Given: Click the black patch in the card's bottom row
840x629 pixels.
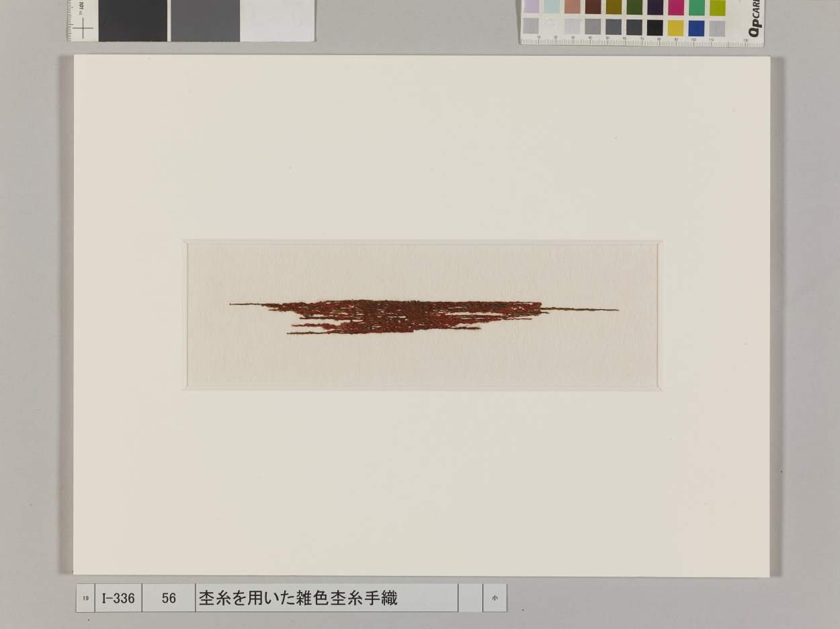Looking at the screenshot, I should [655, 28].
